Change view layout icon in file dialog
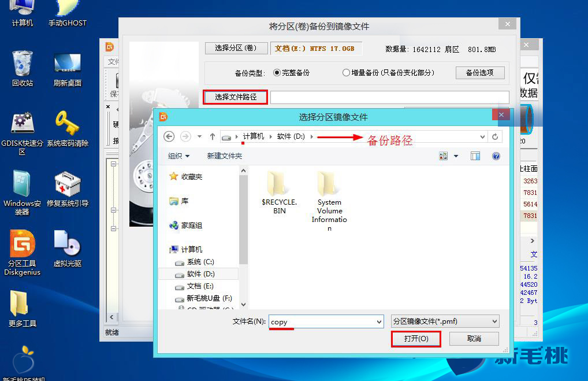588x381 pixels. pyautogui.click(x=443, y=156)
